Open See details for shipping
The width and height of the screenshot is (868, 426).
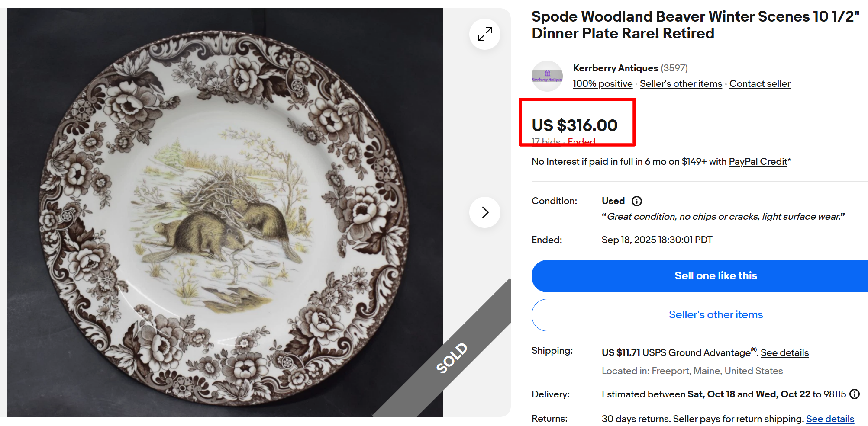(x=784, y=353)
